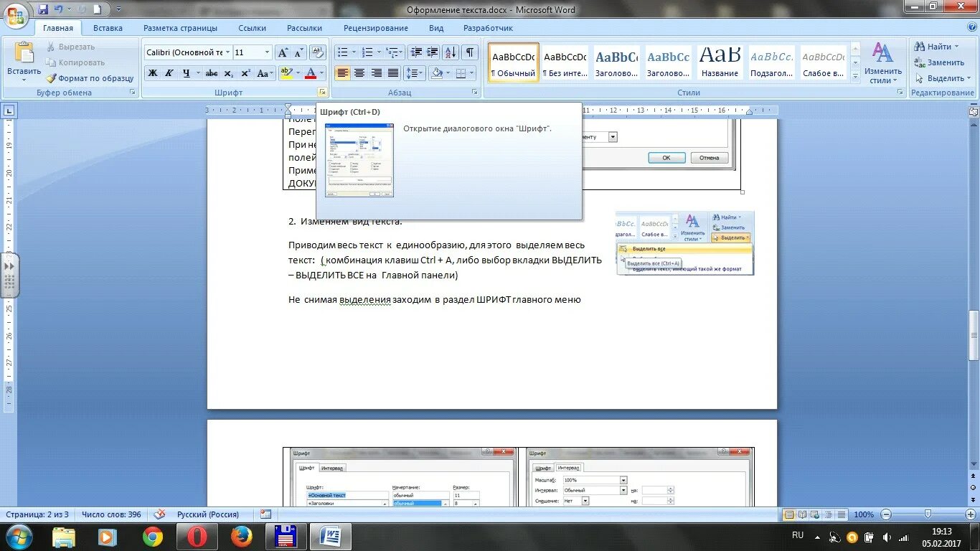
Task: Apply superscript formatting
Action: 245,73
